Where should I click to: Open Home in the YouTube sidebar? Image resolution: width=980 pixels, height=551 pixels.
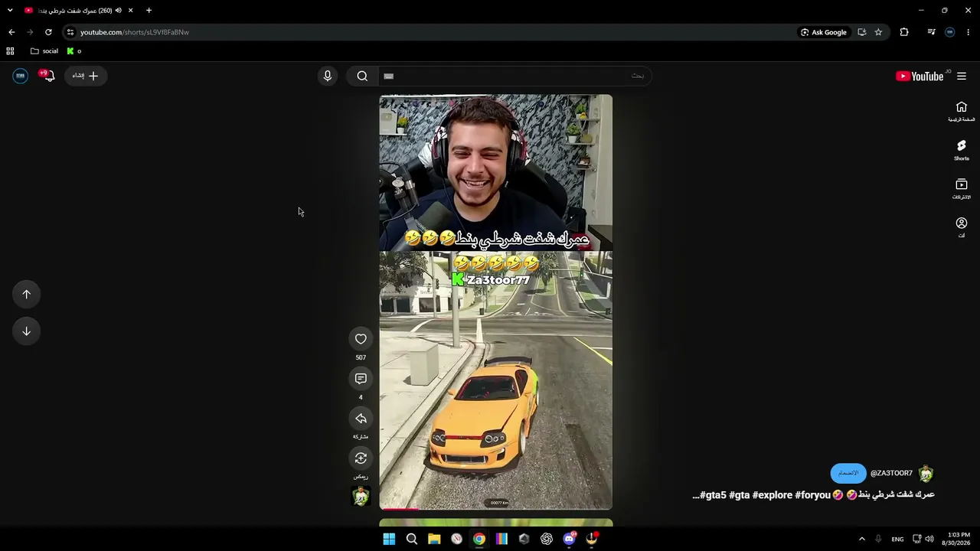pos(962,112)
